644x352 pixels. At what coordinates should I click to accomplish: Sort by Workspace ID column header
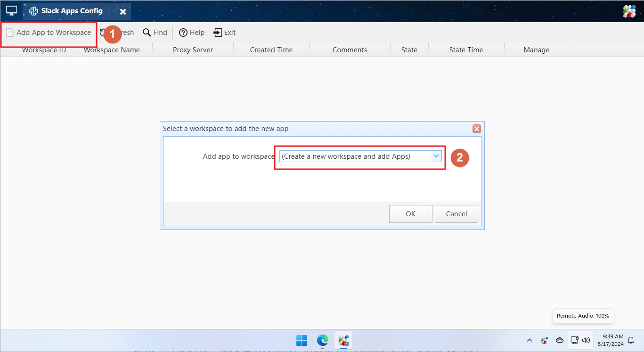[44, 50]
